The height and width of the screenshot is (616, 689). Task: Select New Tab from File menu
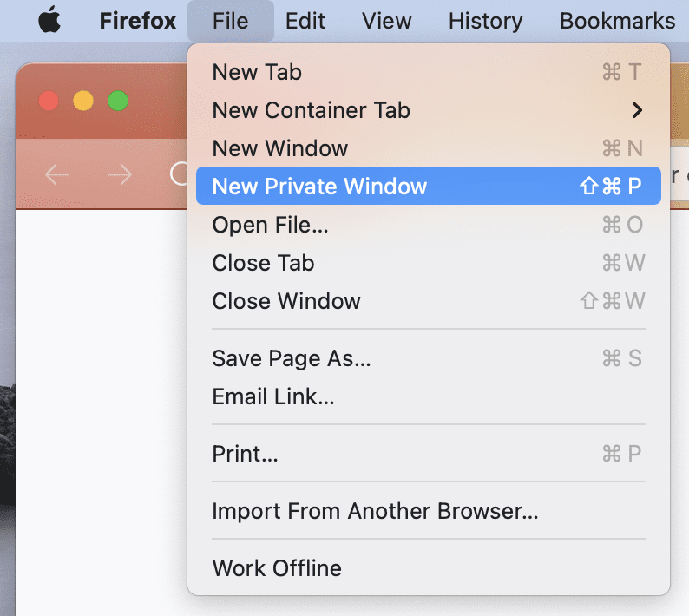tap(257, 72)
